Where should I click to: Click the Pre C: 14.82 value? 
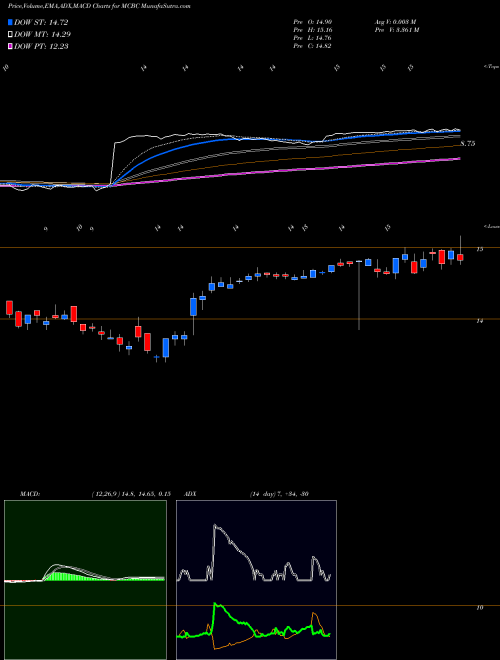313,46
